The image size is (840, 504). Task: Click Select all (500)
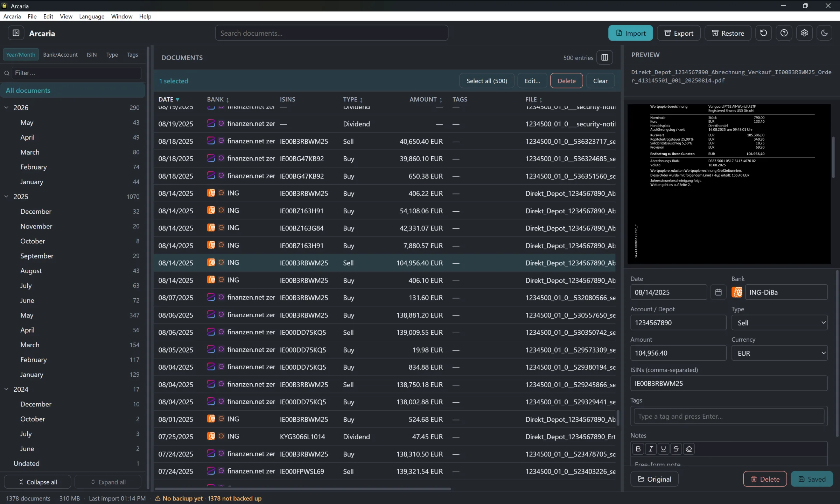(x=486, y=81)
